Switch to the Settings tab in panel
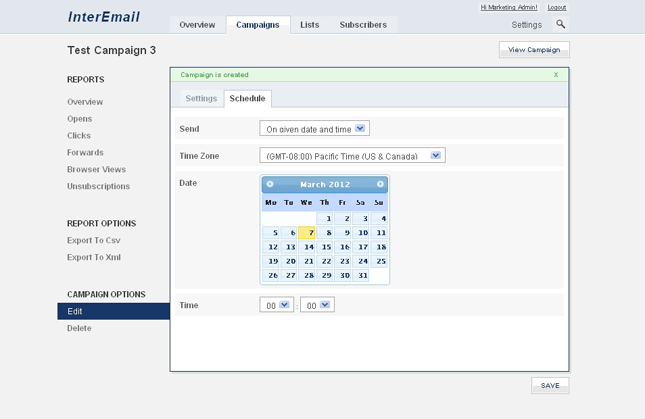The width and height of the screenshot is (645, 419). pos(201,98)
